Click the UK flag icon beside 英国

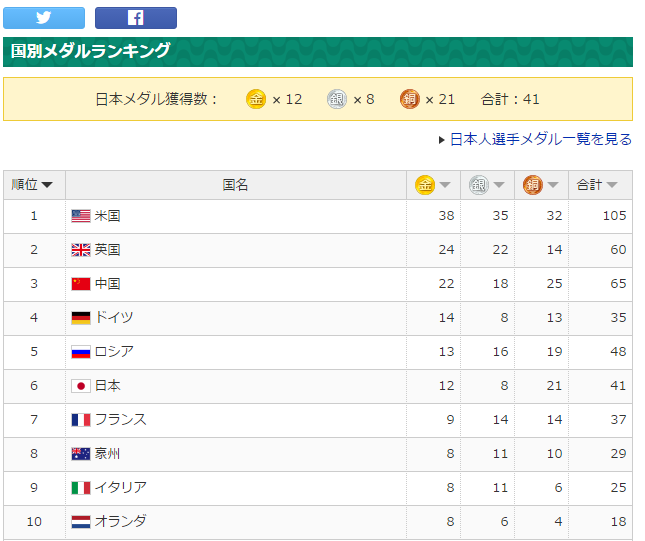tap(81, 250)
